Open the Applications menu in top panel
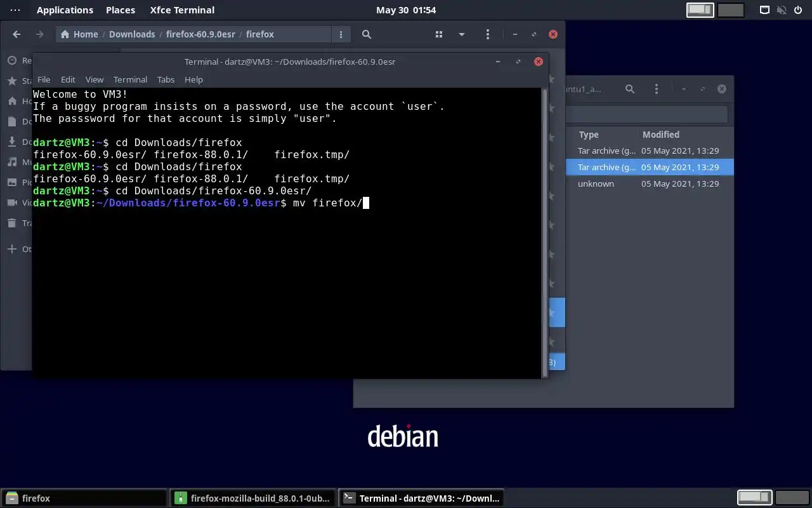 click(65, 10)
